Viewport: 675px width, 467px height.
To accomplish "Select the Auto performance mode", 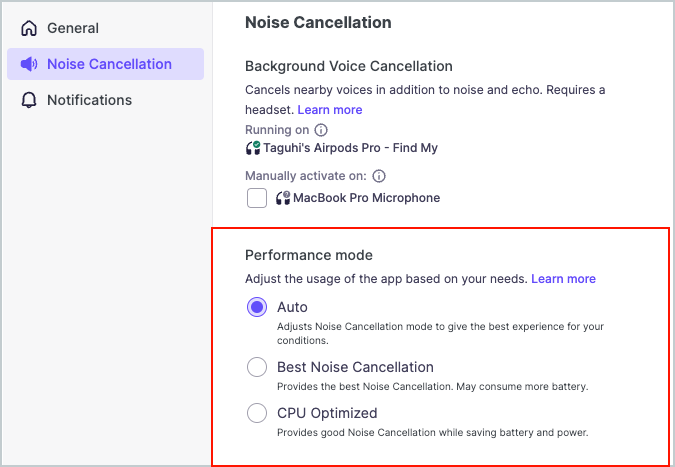I will point(257,307).
